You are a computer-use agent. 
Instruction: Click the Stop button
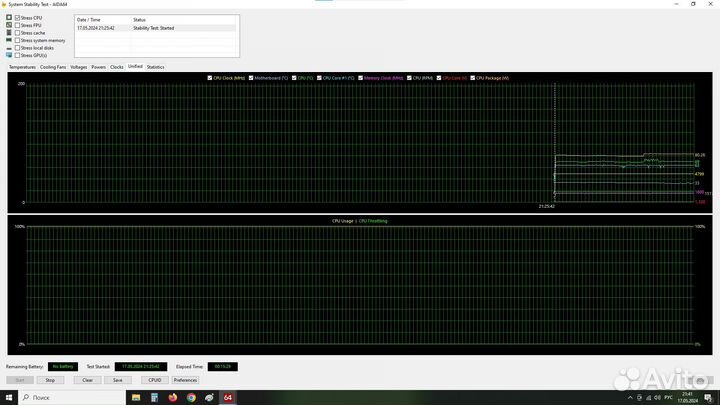tap(50, 380)
